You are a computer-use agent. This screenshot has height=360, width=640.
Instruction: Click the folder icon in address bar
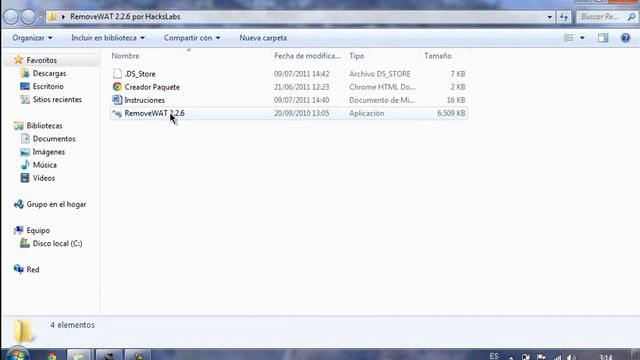pyautogui.click(x=52, y=17)
